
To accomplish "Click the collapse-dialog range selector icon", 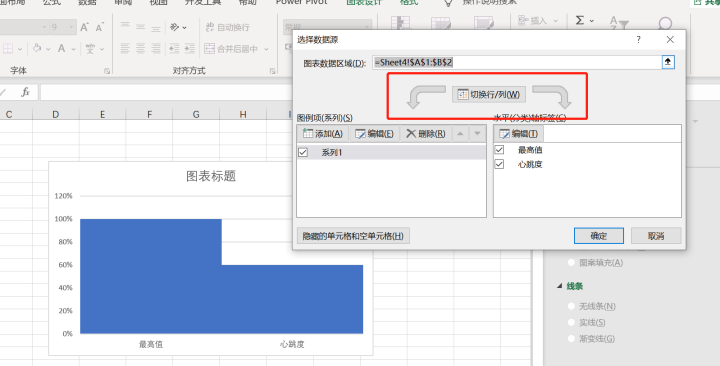I will click(x=668, y=62).
